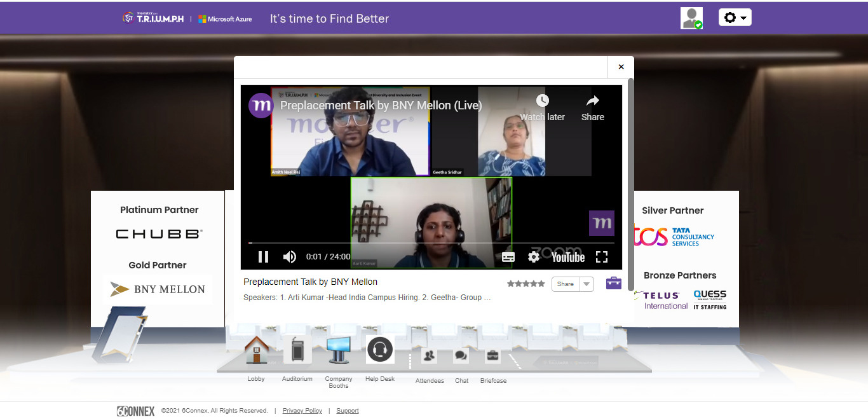Add the talk to briefcase icon
The width and height of the screenshot is (868, 419).
614,284
